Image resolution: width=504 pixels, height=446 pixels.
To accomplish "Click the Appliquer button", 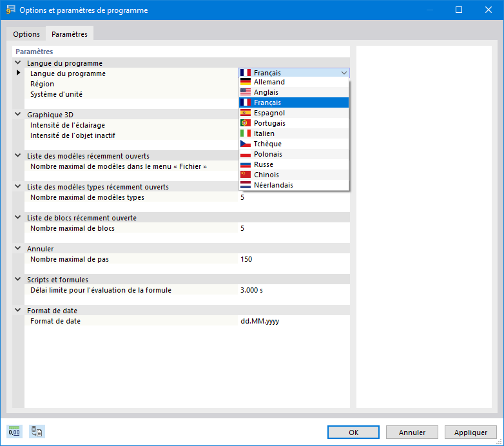I will tap(470, 432).
